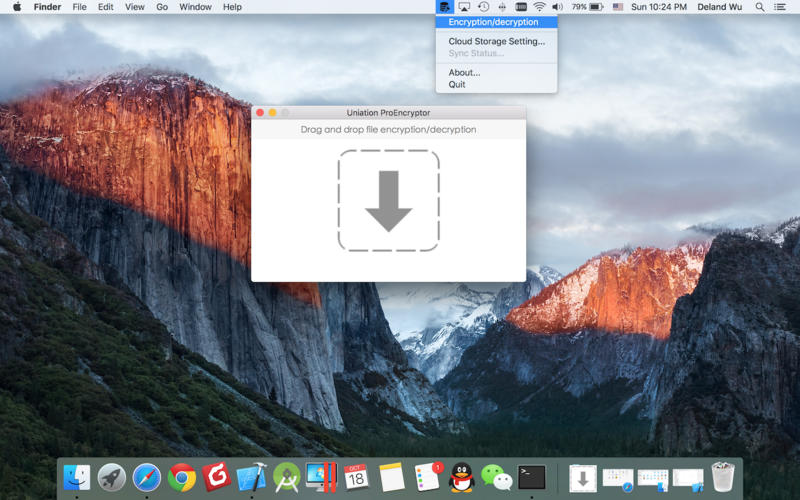Open ProEncryptor download-arrow Dock icon

pos(583,478)
